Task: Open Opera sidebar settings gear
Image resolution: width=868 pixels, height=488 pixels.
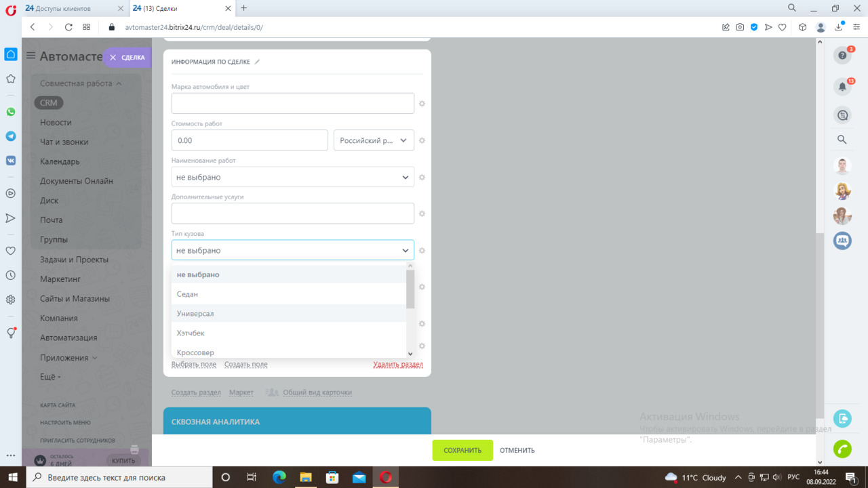Action: tap(11, 300)
